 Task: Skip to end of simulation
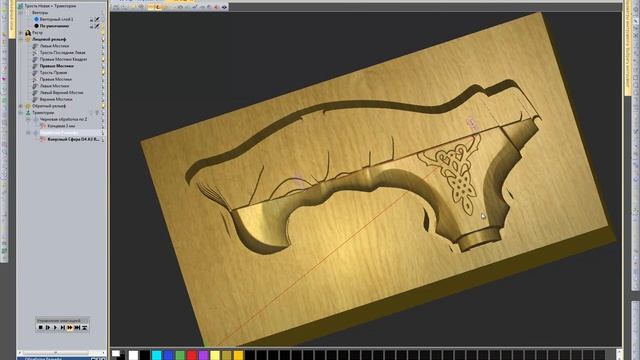(x=77, y=327)
